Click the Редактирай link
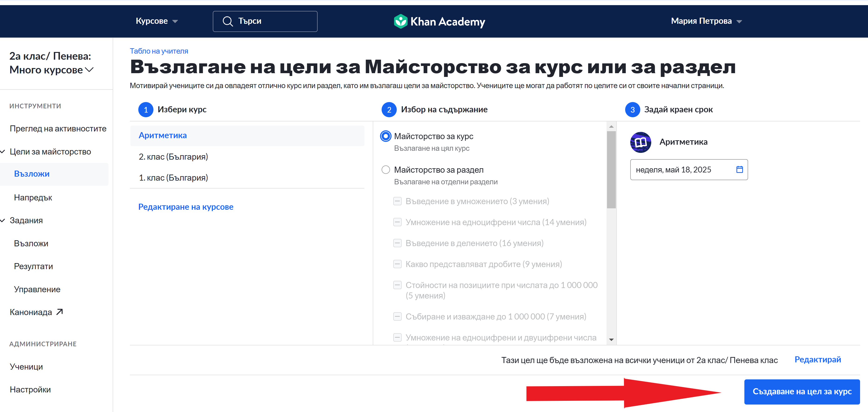 817,359
